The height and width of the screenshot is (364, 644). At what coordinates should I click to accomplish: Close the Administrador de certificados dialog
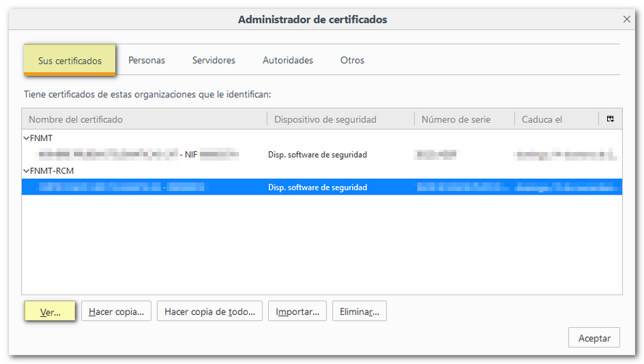click(x=627, y=20)
